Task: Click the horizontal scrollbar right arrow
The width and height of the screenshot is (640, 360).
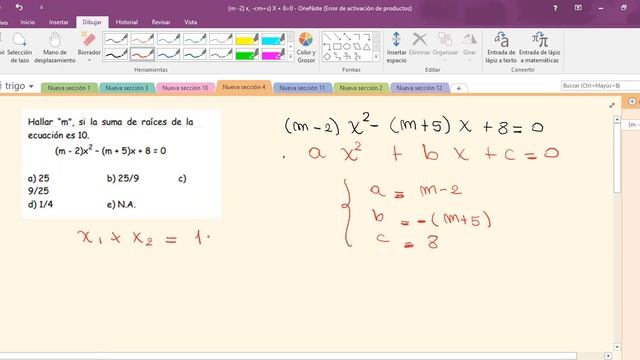Action: pos(608,356)
